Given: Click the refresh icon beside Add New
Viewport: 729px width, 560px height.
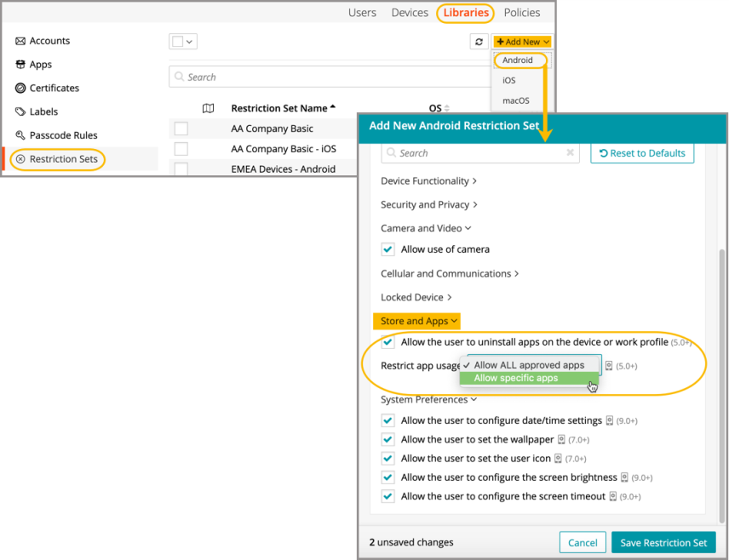Looking at the screenshot, I should [479, 42].
